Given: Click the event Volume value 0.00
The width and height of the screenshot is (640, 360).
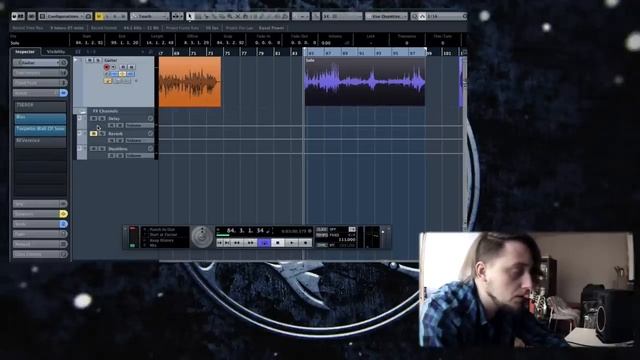Looking at the screenshot, I should 326,43.
